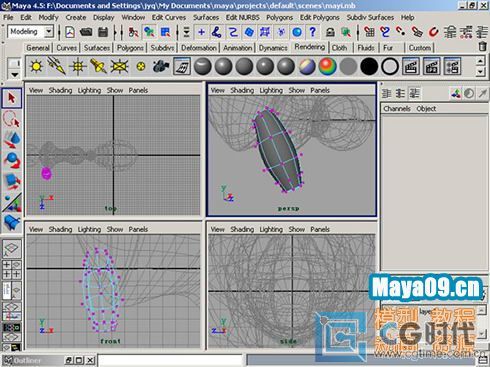Screen dimensions: 490x367
Task: Switch to the Custom shelf tab
Action: tap(420, 48)
